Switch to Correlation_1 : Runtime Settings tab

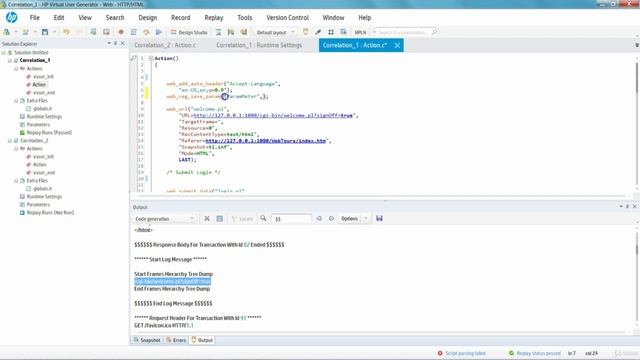point(259,45)
